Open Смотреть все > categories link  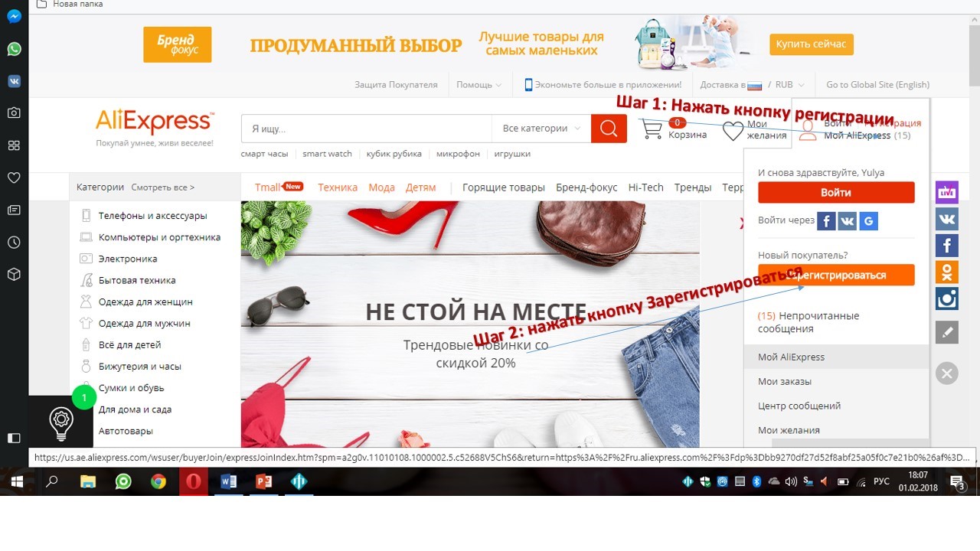[x=162, y=187]
